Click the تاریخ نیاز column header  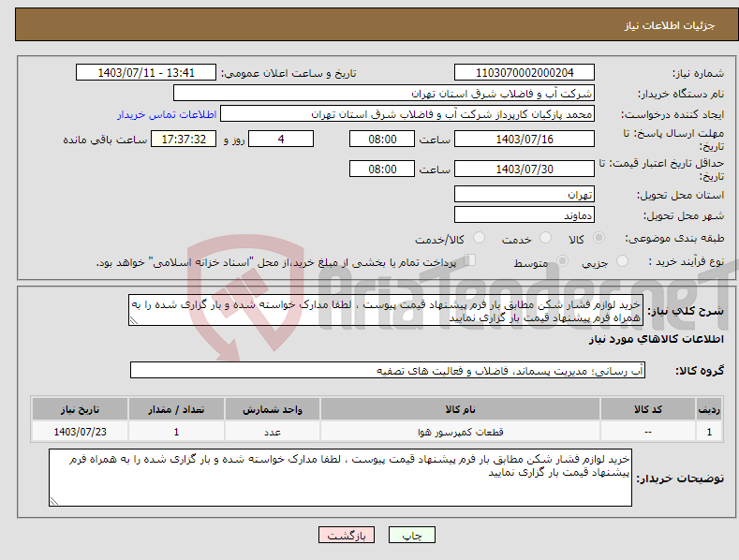(x=81, y=409)
